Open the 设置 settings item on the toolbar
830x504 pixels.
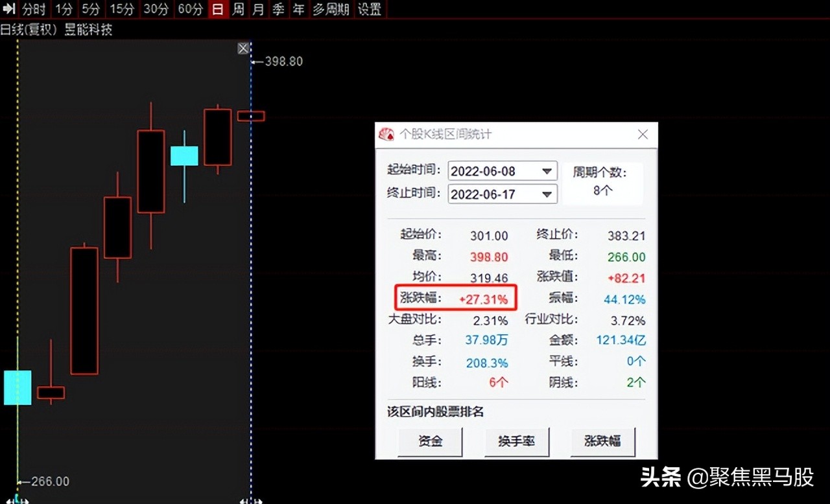(370, 9)
